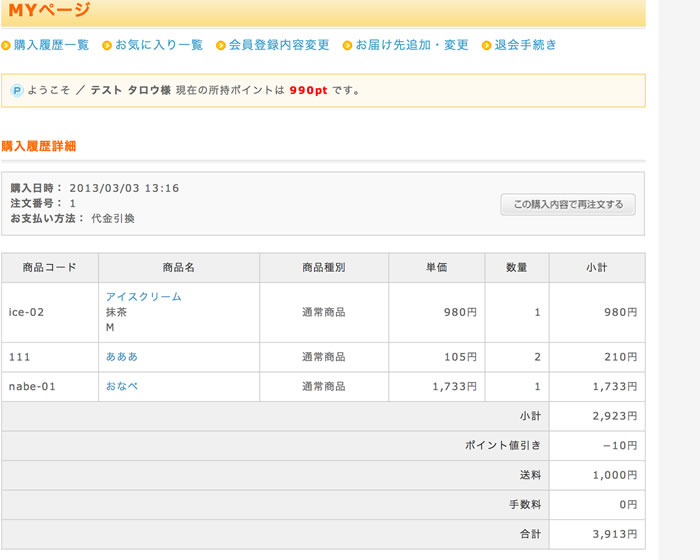Select product code nabe-01 cell

pyautogui.click(x=50, y=387)
